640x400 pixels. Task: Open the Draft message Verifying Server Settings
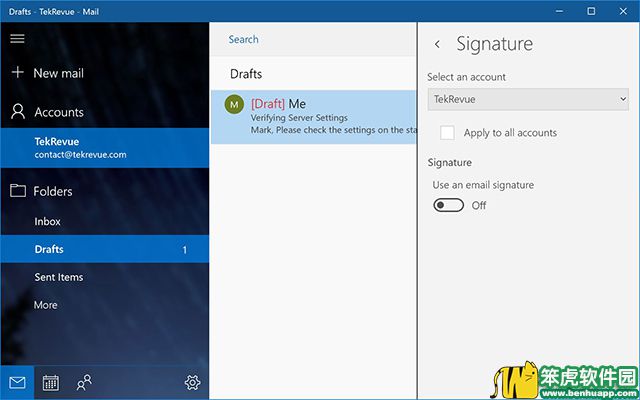(x=313, y=117)
